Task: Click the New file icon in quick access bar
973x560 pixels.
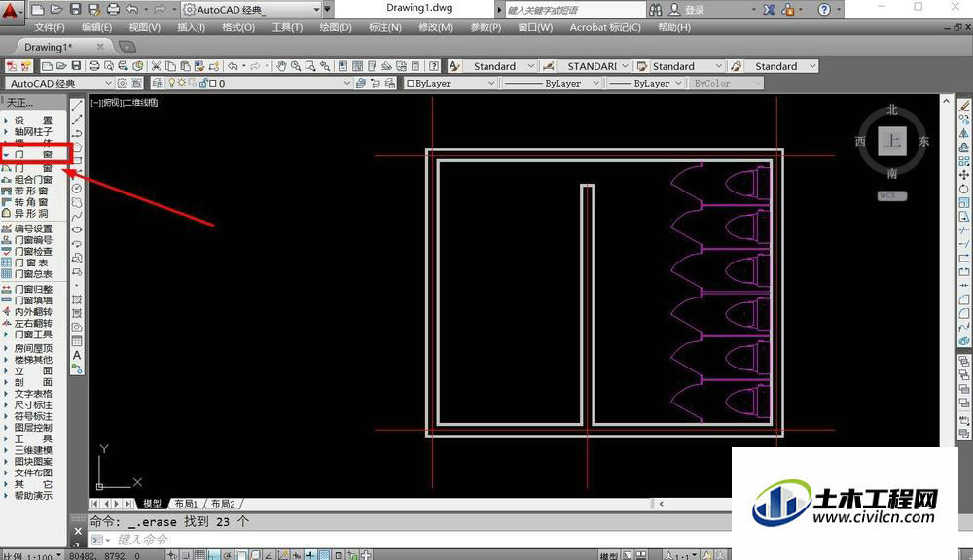Action: [x=38, y=10]
